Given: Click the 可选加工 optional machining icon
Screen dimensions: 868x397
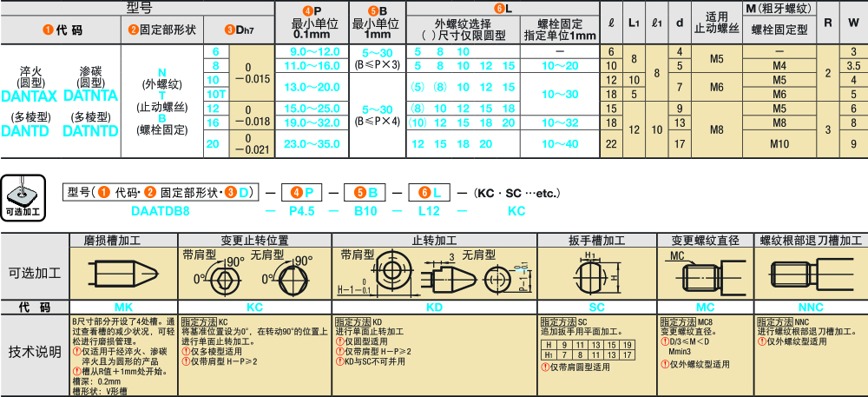Looking at the screenshot, I should (x=23, y=197).
